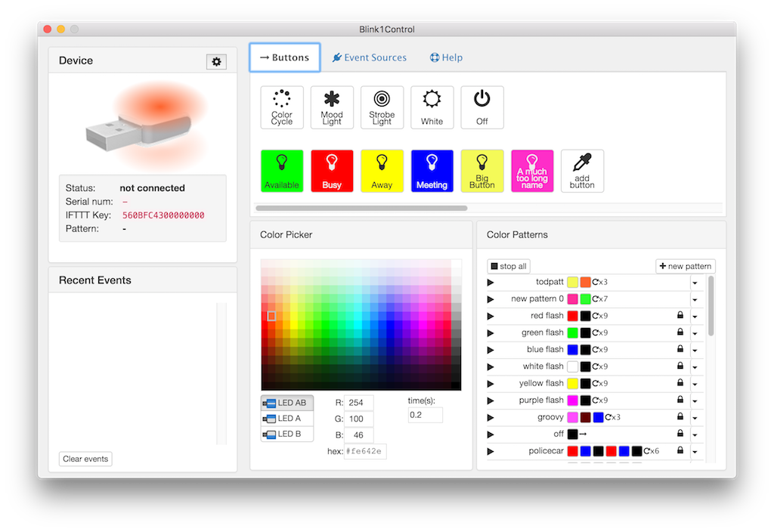Open the red flash dropdown menu
Image resolution: width=774 pixels, height=532 pixels.
pyautogui.click(x=695, y=317)
